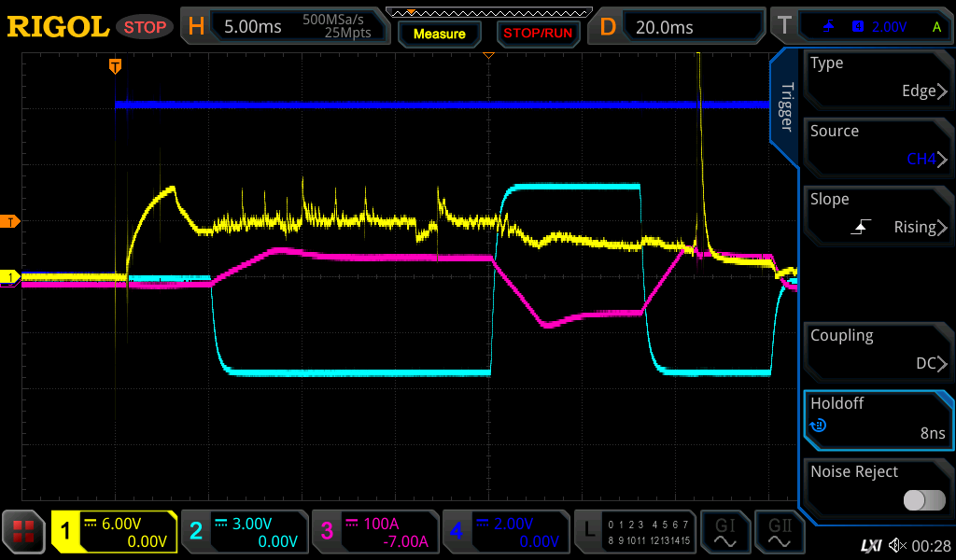Click the orange trigger level marker on left edge
The height and width of the screenshot is (560, 956).
tap(12, 221)
